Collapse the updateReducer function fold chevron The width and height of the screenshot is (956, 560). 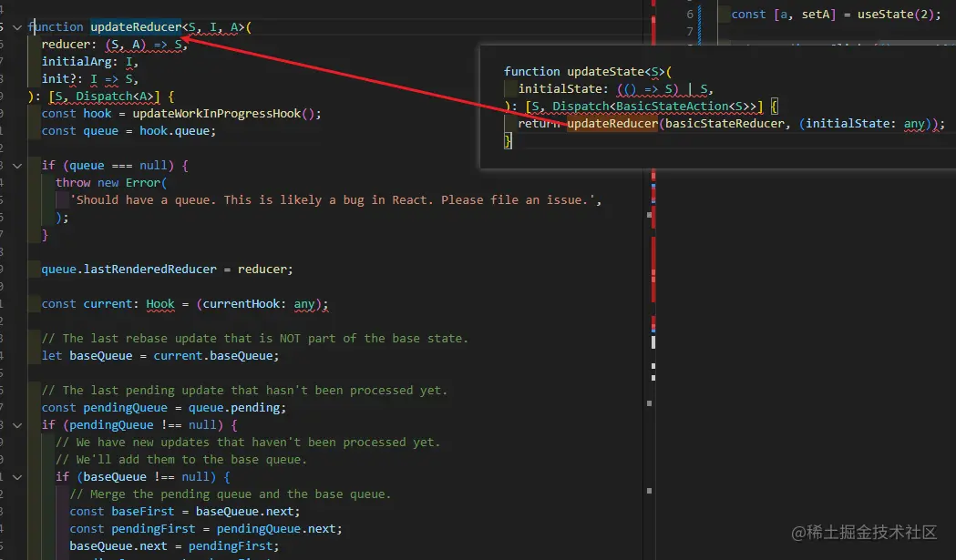pos(17,27)
